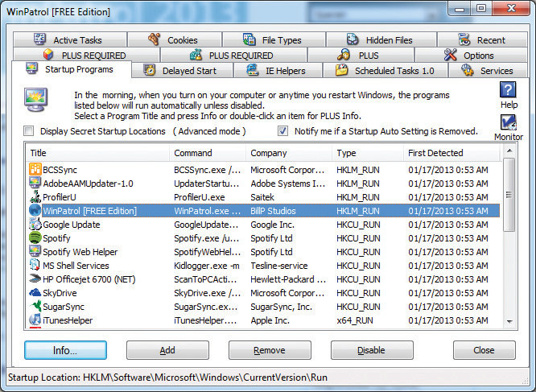Click the scroll down arrow of list
This screenshot has height=392, width=536.
coord(509,321)
